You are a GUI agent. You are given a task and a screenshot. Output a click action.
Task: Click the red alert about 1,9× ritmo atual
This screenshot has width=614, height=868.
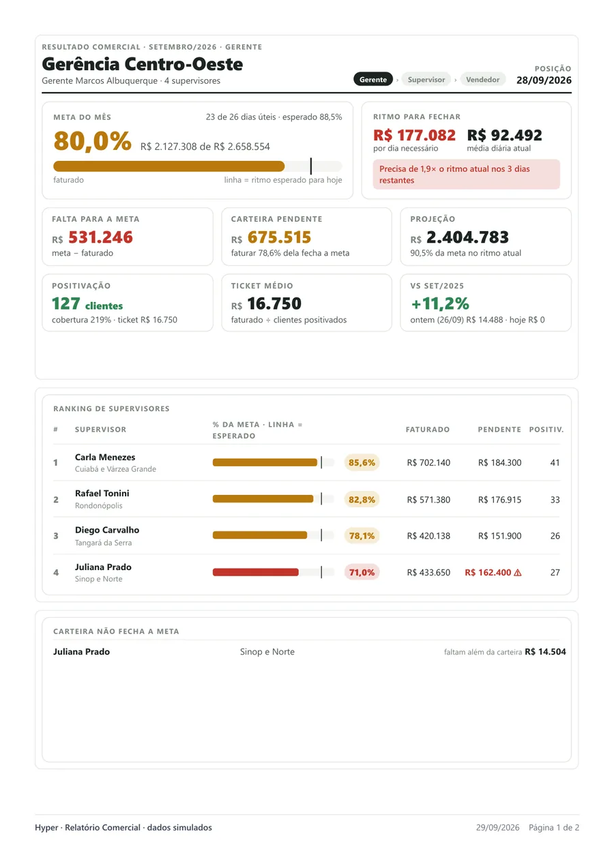(x=467, y=175)
